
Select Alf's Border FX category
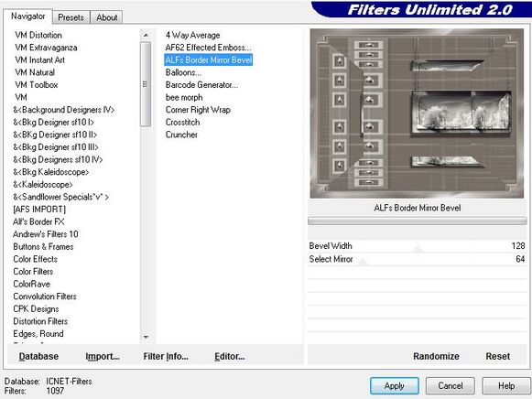pyautogui.click(x=38, y=222)
